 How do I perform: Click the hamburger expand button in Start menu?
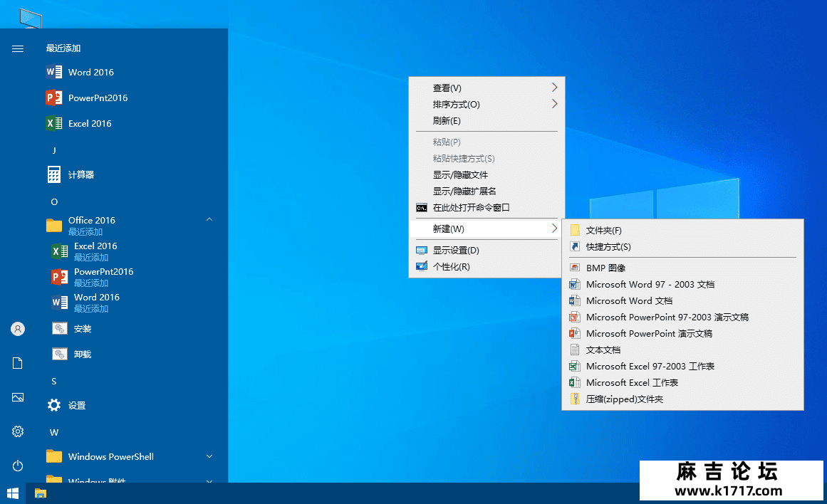pyautogui.click(x=17, y=48)
